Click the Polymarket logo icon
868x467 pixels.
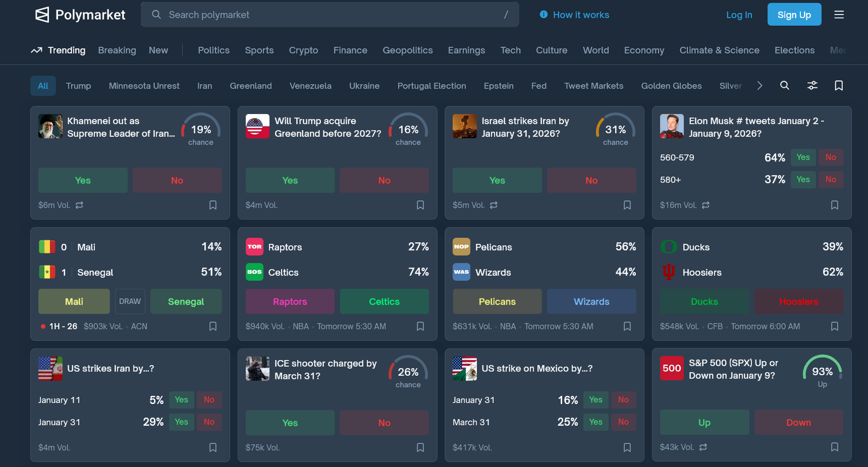42,15
